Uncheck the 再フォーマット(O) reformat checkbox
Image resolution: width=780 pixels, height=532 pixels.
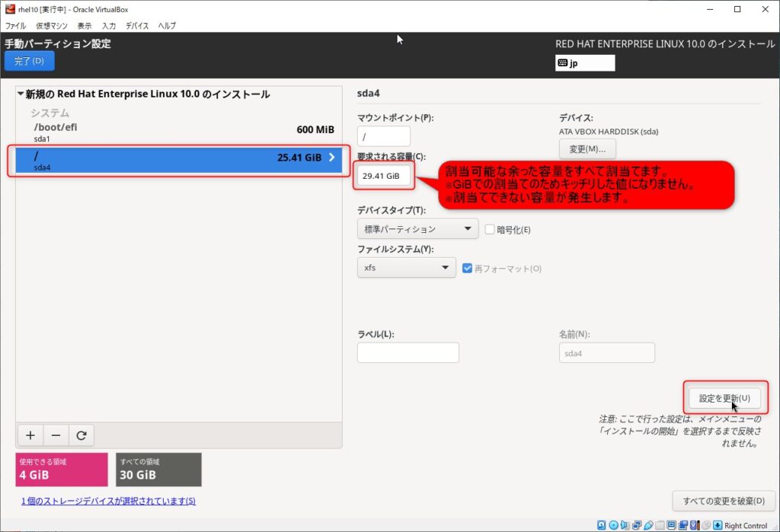(x=468, y=268)
